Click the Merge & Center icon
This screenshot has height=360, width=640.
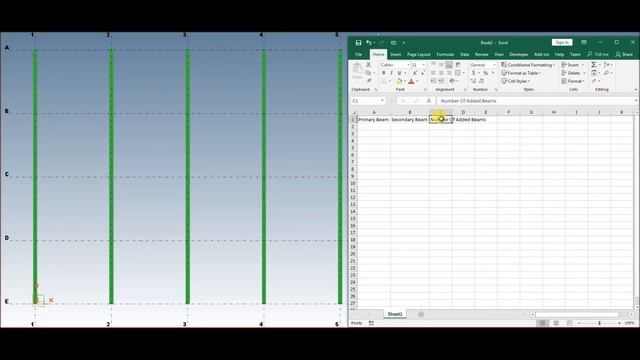tap(458, 73)
